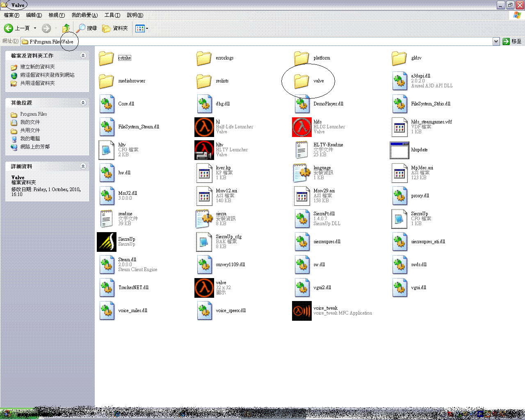Open the Back history dropdown arrow
This screenshot has height=420, width=525.
(35, 28)
